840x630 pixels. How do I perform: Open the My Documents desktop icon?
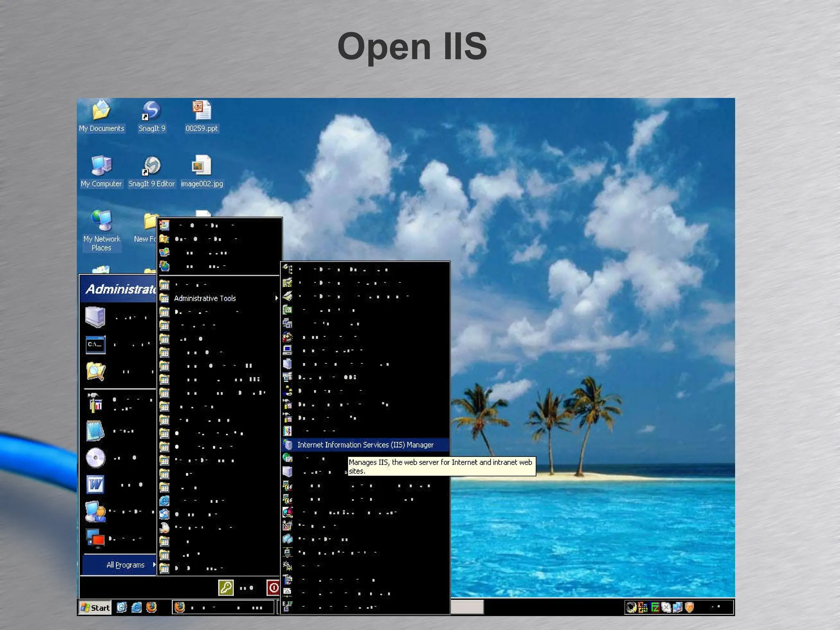click(x=101, y=117)
